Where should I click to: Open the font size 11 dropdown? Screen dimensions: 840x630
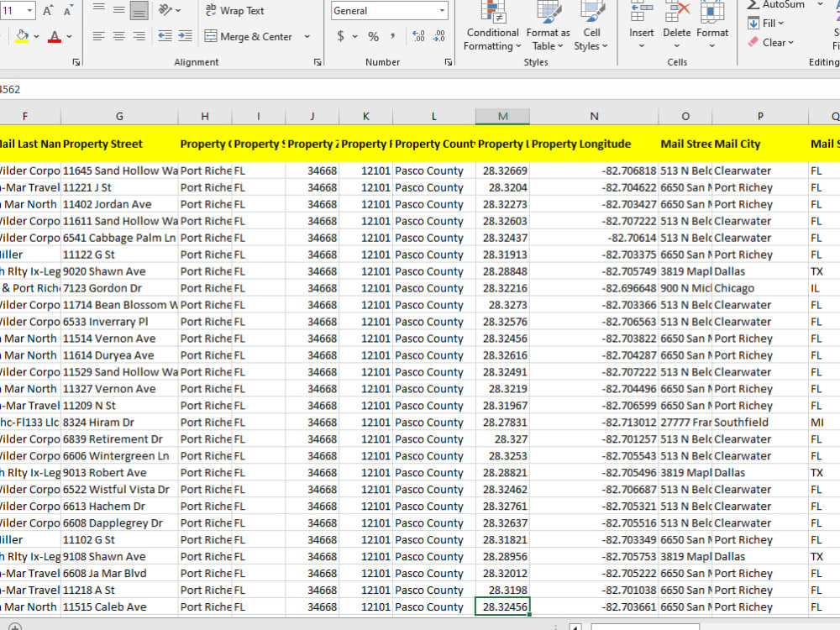pyautogui.click(x=29, y=10)
